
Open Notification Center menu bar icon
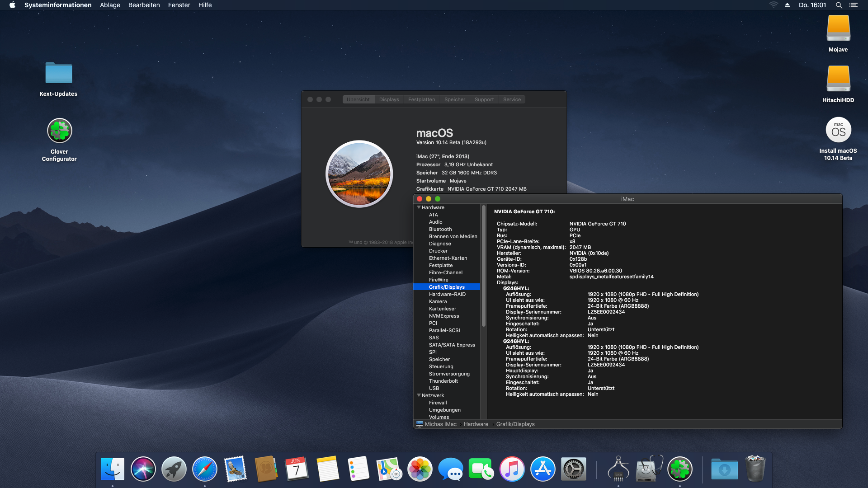(853, 5)
